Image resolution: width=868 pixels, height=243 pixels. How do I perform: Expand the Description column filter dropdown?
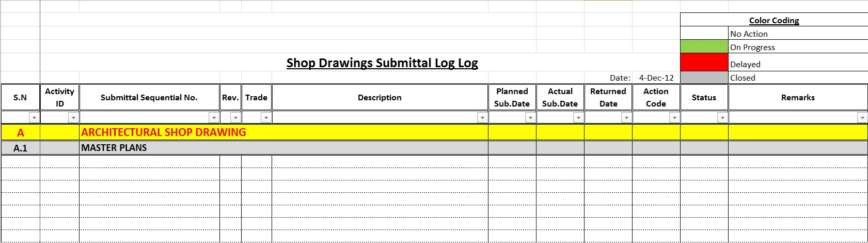(482, 118)
